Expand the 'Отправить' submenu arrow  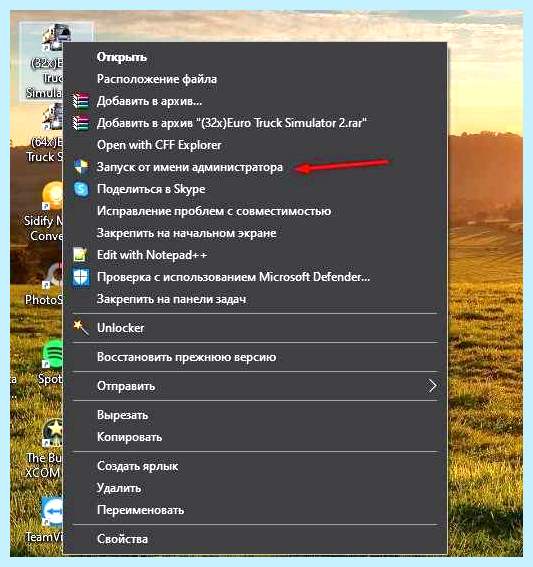[432, 386]
